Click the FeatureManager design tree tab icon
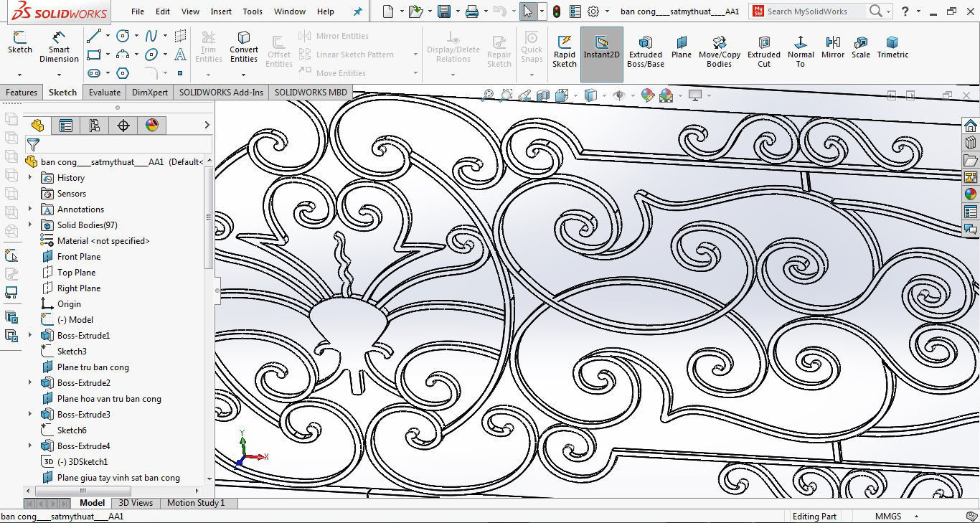The height and width of the screenshot is (523, 980). click(37, 126)
